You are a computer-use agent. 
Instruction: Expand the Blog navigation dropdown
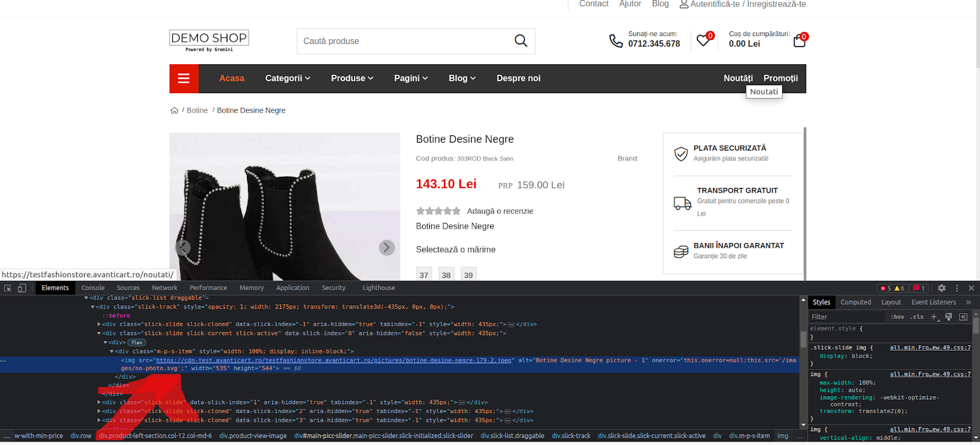click(462, 78)
